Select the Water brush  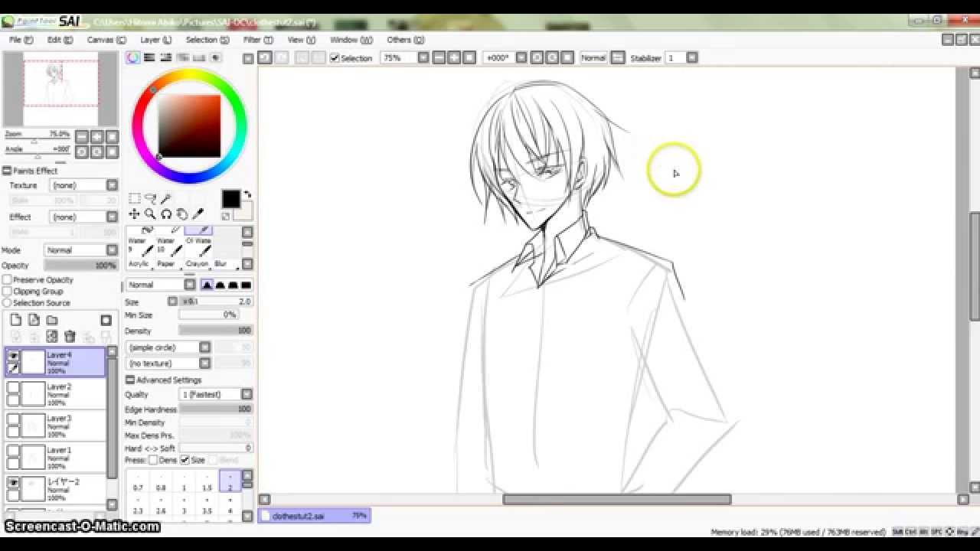click(140, 246)
